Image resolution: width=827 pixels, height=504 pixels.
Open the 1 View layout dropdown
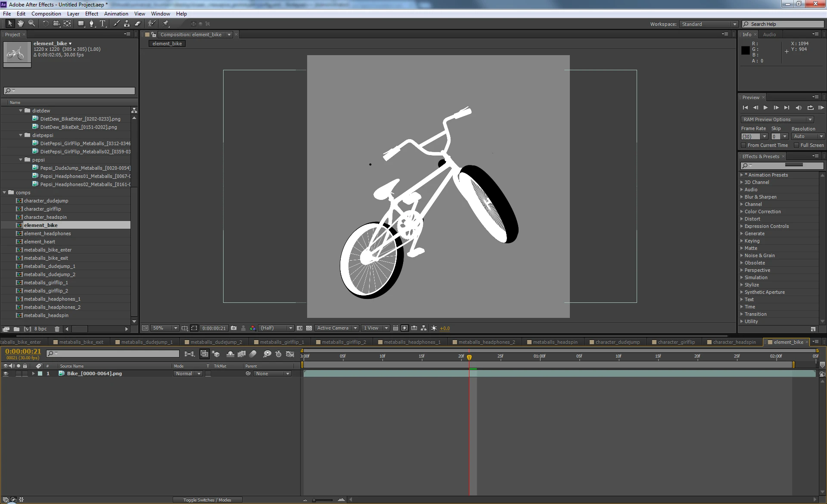pyautogui.click(x=375, y=328)
